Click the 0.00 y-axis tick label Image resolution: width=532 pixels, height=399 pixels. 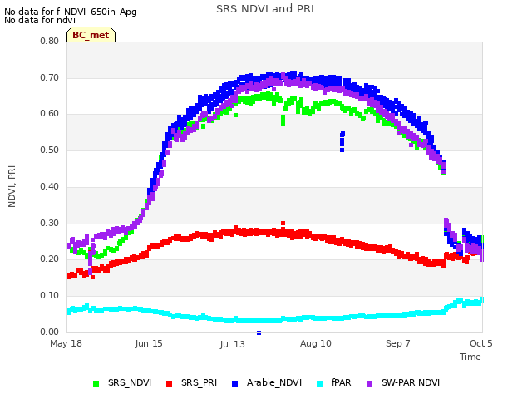click(x=50, y=332)
